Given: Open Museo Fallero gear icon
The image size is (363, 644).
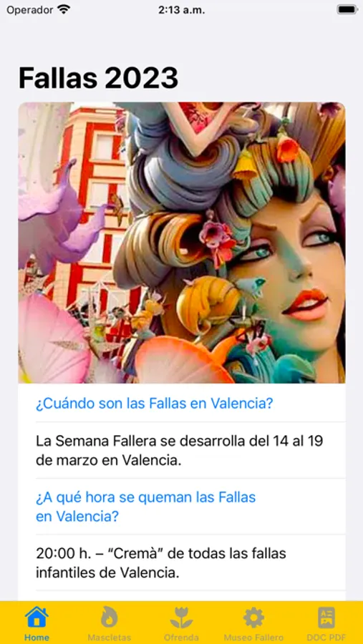Looking at the screenshot, I should (253, 617).
